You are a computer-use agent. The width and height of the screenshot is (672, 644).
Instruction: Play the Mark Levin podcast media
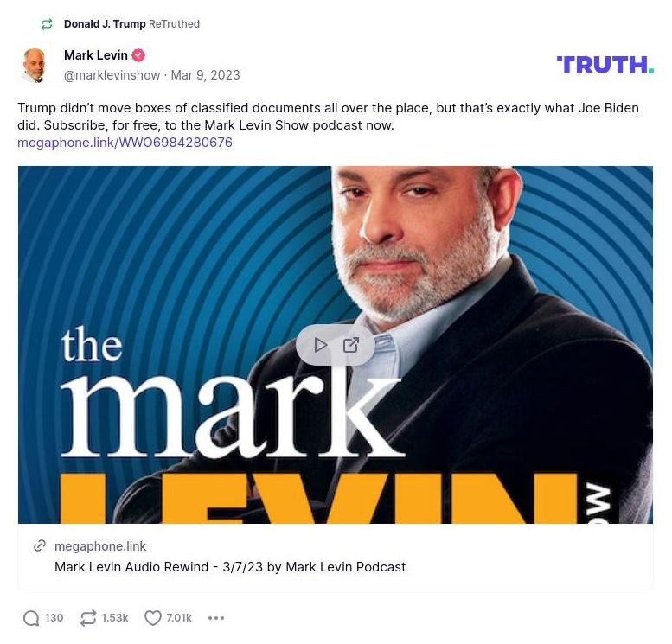pyautogui.click(x=320, y=345)
